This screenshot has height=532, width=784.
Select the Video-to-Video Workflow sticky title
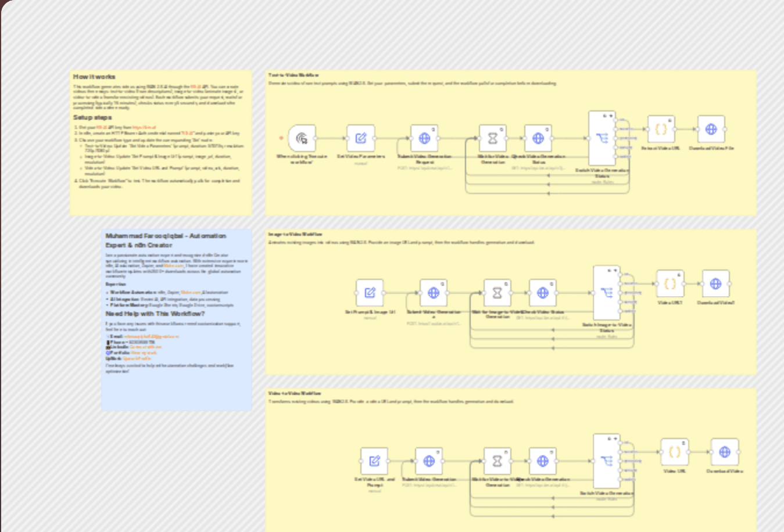click(x=295, y=393)
